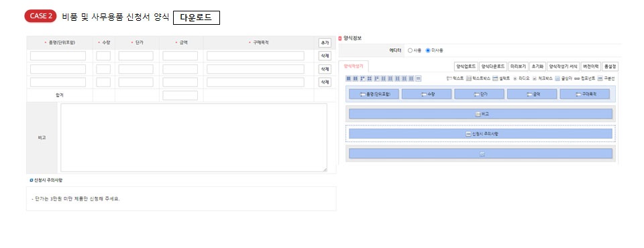Choose the 라디오 component in the palette
Screen dimensions: 644x248
[522, 78]
